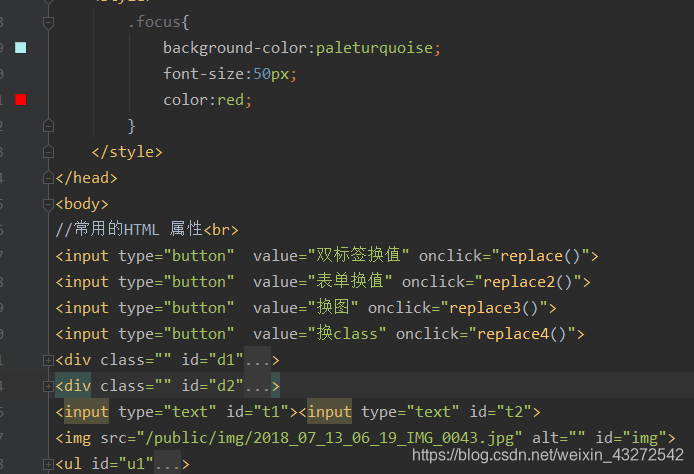The width and height of the screenshot is (694, 474).
Task: Click the 'font-size' property name
Action: point(203,74)
